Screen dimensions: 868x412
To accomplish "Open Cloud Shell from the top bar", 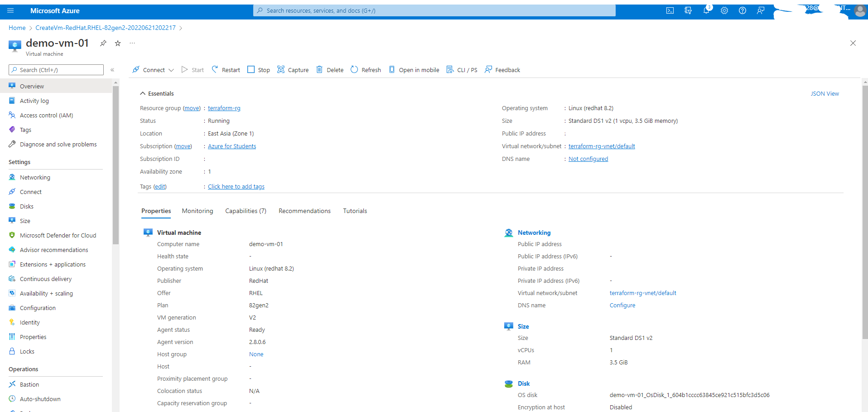I will coord(670,10).
